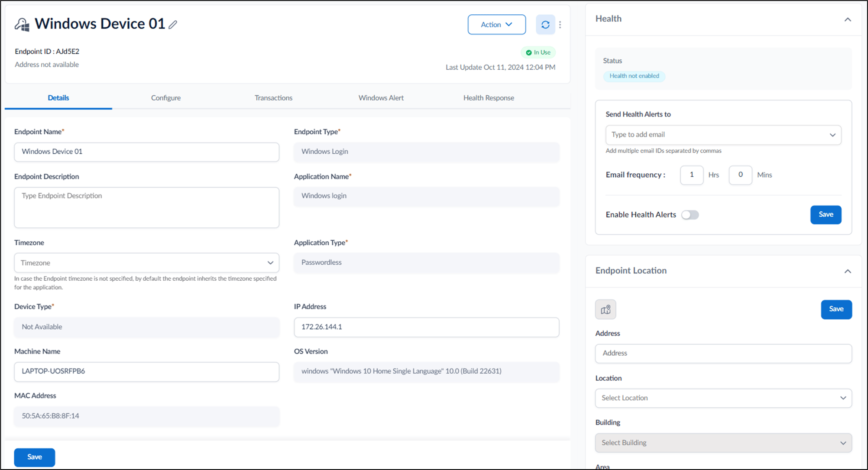Click the Endpoint Name input field
This screenshot has width=868, height=470.
click(146, 152)
